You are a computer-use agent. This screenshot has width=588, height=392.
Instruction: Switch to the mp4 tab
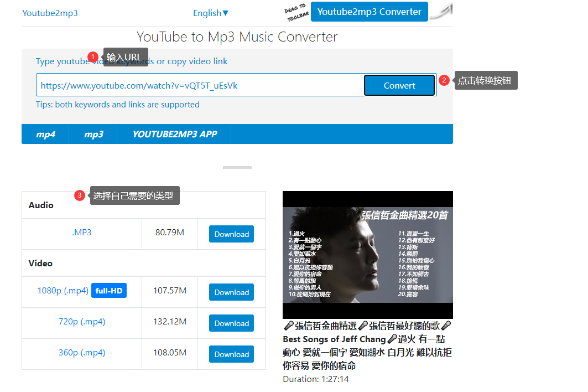(45, 134)
